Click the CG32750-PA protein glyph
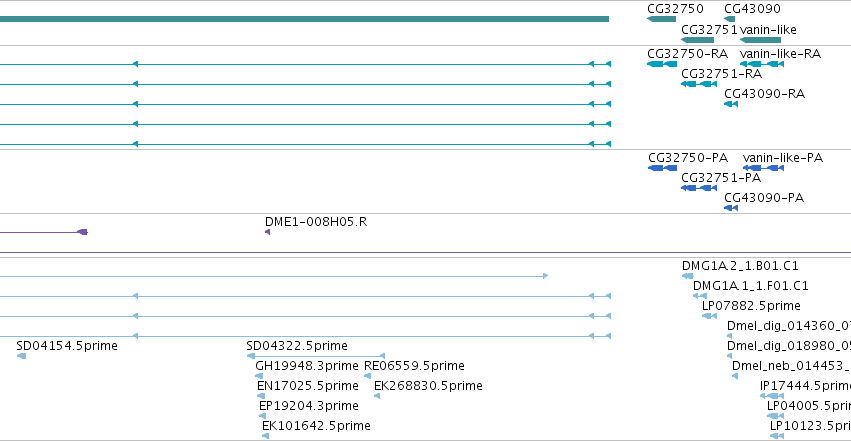851x441 pixels. (663, 168)
